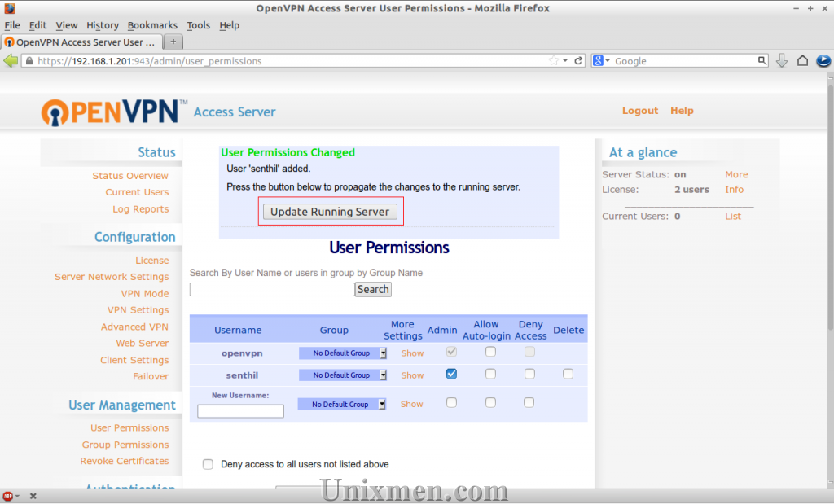Enable Allow Auto-login for openvpn
This screenshot has height=504, width=834.
(490, 352)
